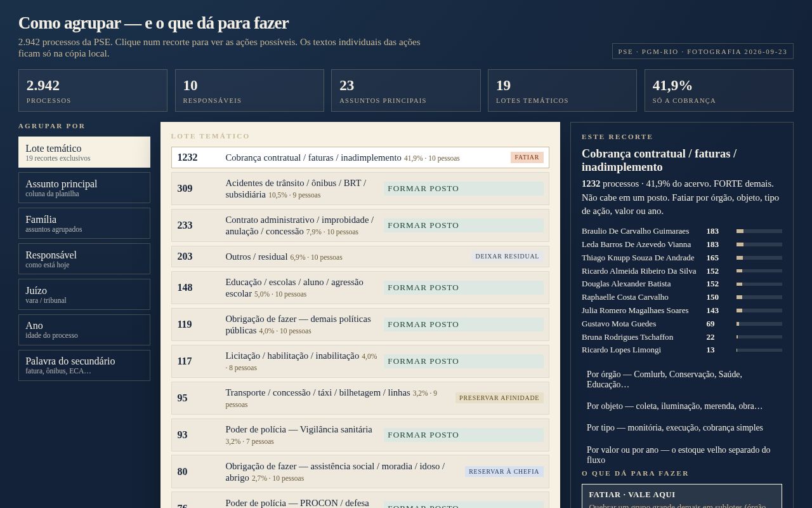Click 'Por tipo — monitória, execução' suggestion

tap(682, 428)
